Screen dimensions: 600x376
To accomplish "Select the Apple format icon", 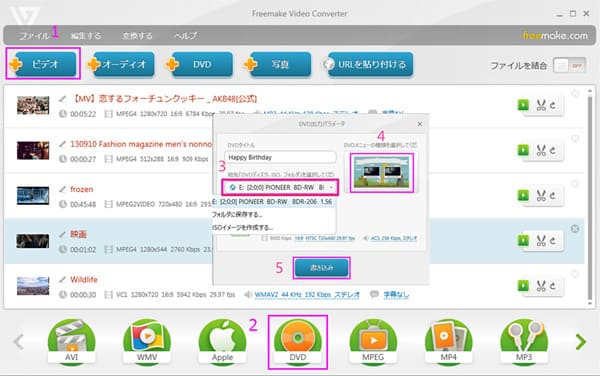I will [x=222, y=342].
